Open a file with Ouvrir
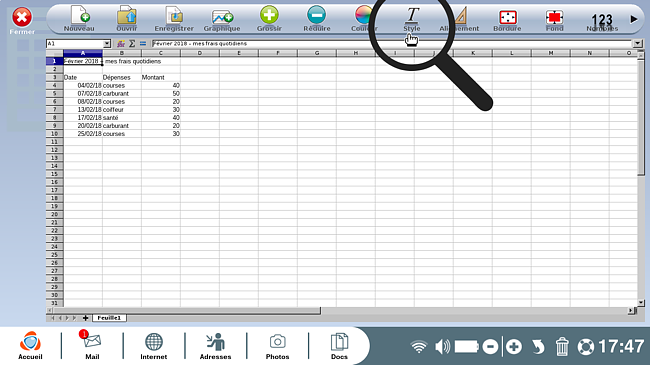 click(127, 19)
